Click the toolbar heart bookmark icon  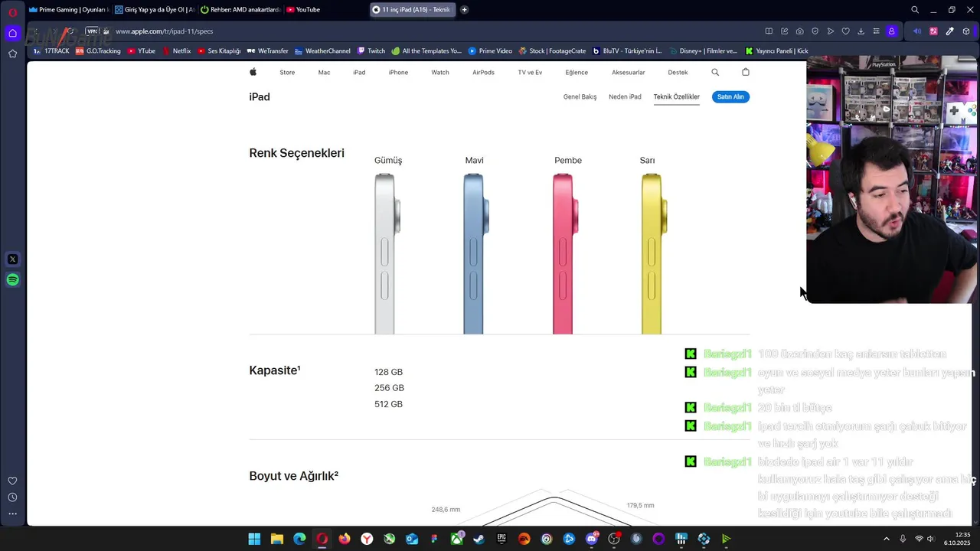(845, 31)
